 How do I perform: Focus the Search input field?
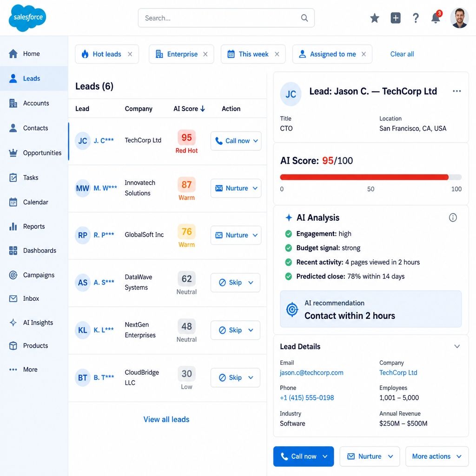pyautogui.click(x=226, y=18)
